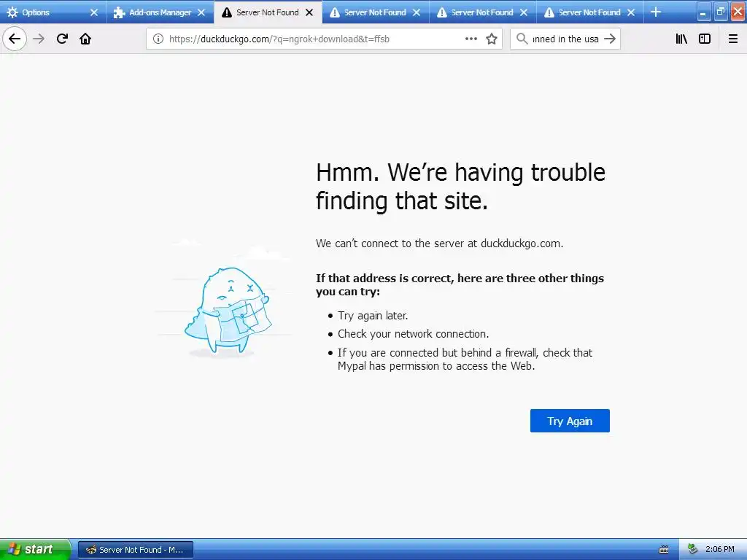Open the page actions three-dot menu
The width and height of the screenshot is (747, 560).
[x=471, y=39]
